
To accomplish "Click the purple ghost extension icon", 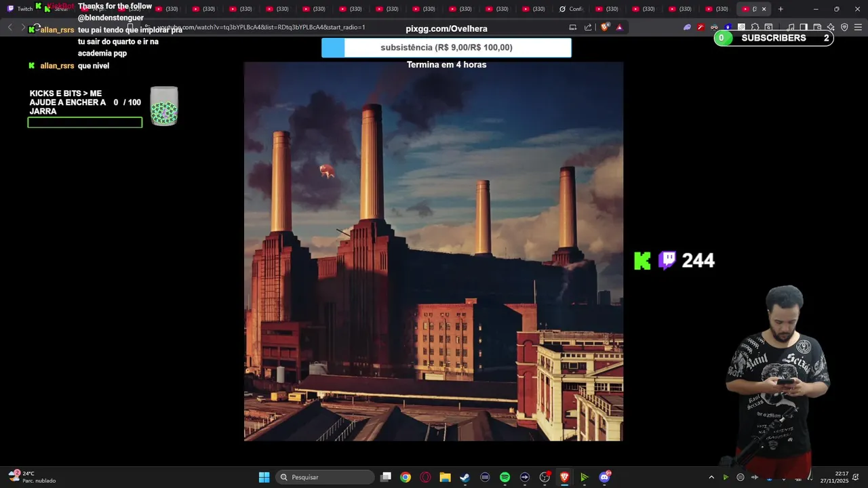I will (687, 27).
